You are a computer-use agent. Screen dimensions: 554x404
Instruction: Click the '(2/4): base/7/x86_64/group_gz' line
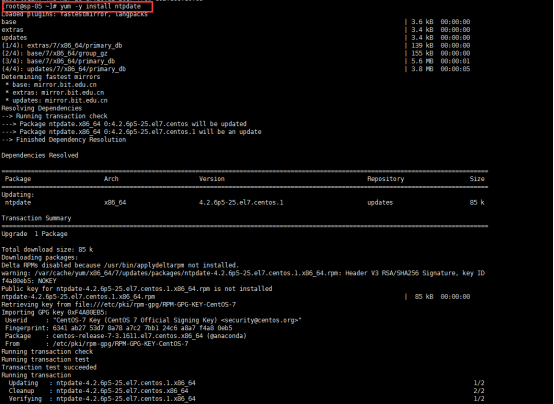point(54,53)
